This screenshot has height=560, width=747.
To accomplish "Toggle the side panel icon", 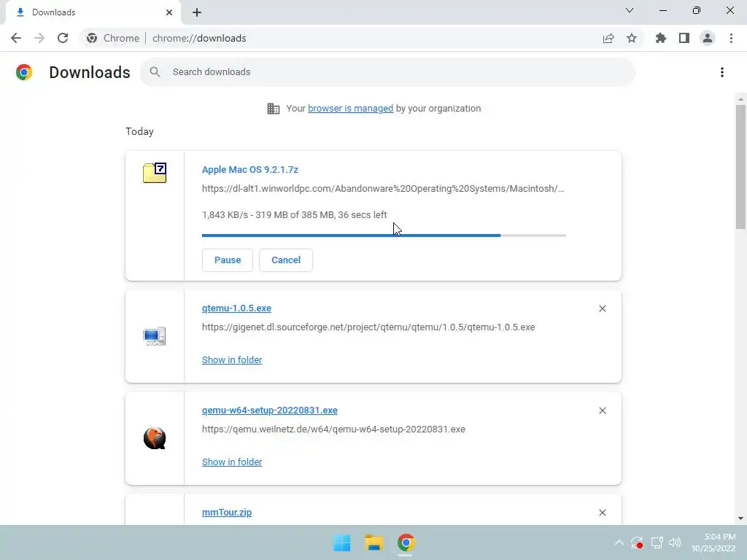I will point(684,38).
